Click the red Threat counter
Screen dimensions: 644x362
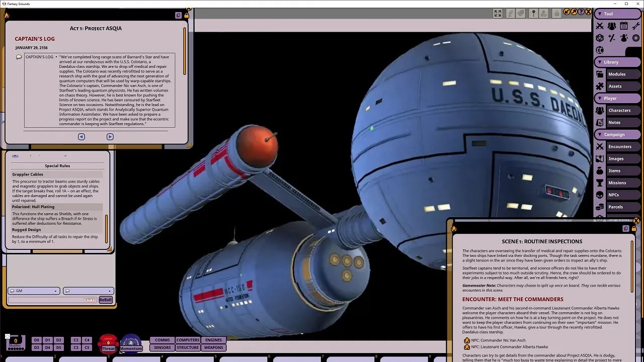tap(108, 344)
